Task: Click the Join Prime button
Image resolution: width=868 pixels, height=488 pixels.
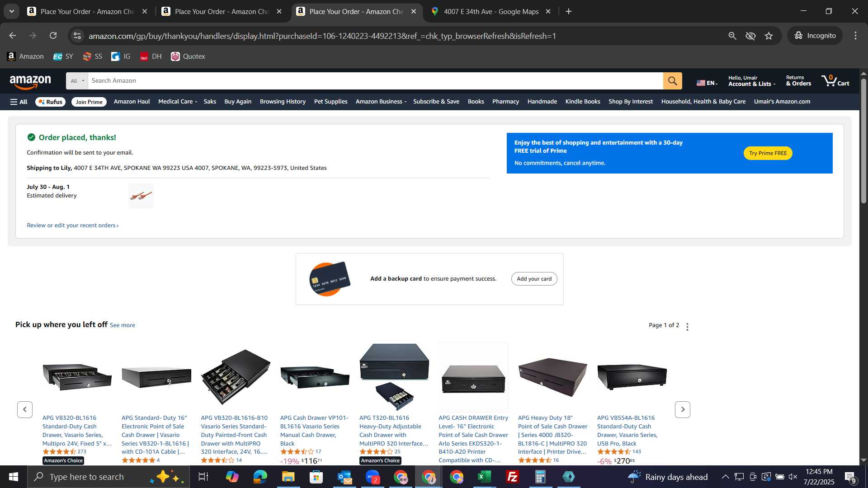Action: [x=89, y=102]
